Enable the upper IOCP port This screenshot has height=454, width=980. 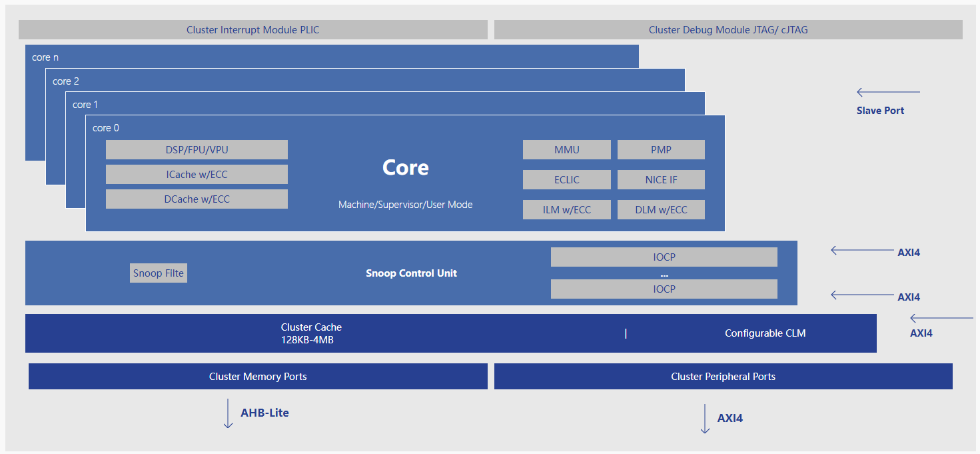664,257
